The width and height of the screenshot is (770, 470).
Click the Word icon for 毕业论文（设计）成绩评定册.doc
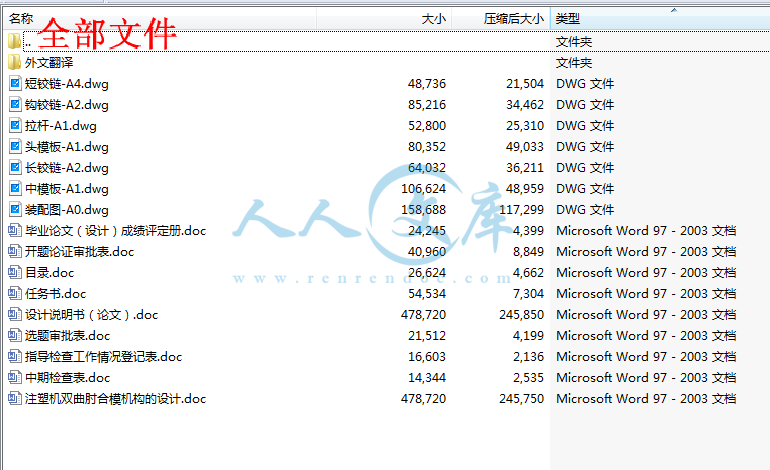pos(15,230)
